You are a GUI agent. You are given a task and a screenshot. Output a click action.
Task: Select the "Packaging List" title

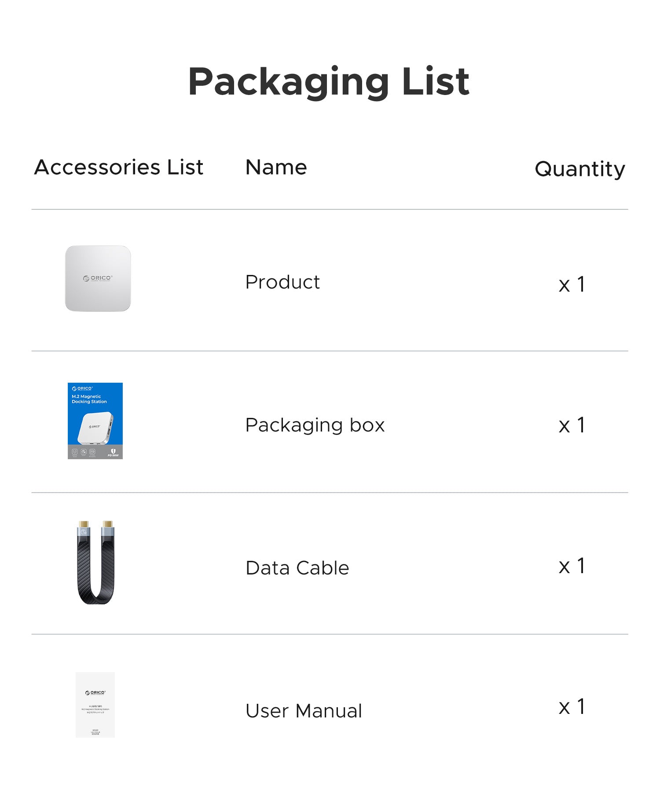(x=329, y=82)
